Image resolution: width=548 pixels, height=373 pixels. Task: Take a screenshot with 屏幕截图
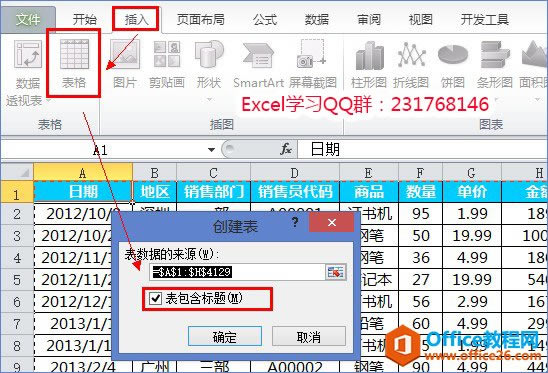312,65
